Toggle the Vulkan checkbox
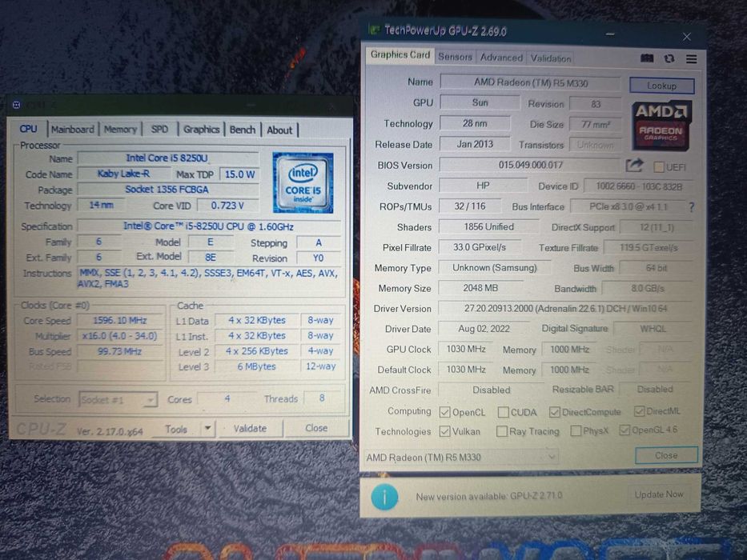Viewport: 747px width, 560px height. tap(444, 431)
